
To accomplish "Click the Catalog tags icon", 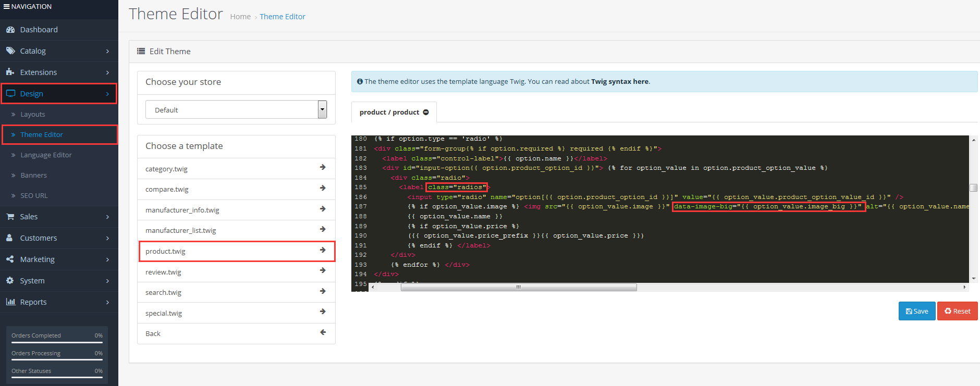I will [x=10, y=51].
